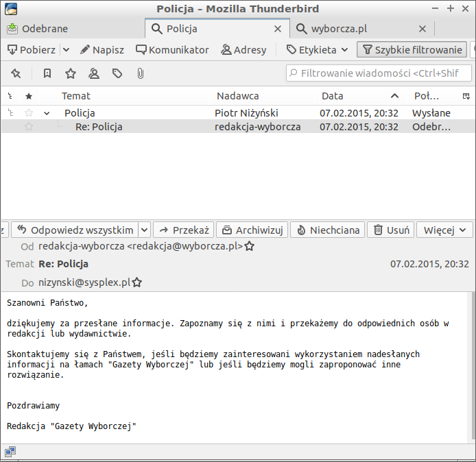476x462 pixels.
Task: Click sender Piotr Niżyński in list
Action: (x=246, y=113)
